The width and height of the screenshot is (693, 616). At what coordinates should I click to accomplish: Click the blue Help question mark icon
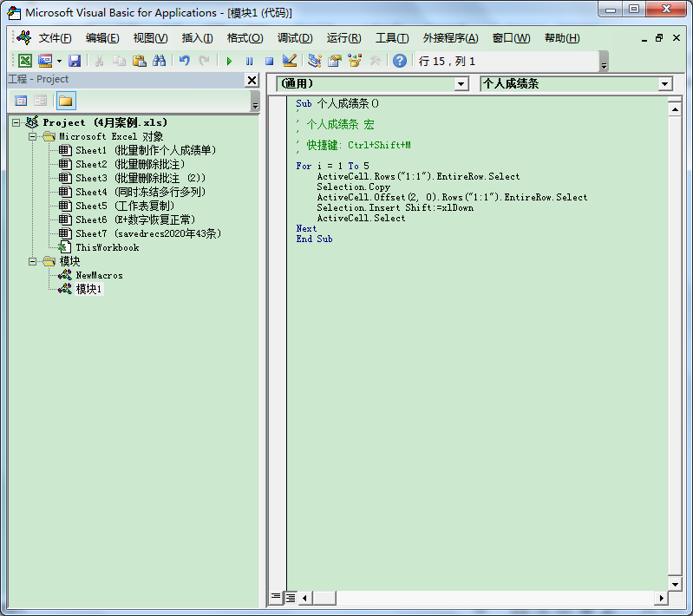pos(400,61)
